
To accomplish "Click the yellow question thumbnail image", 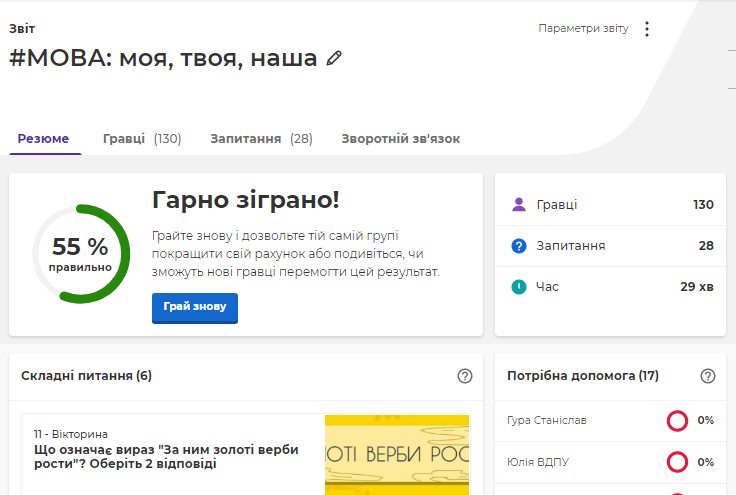I will coord(396,455).
